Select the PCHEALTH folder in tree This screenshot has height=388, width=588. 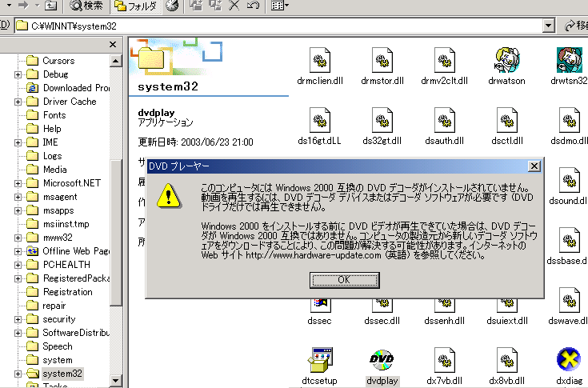58,265
